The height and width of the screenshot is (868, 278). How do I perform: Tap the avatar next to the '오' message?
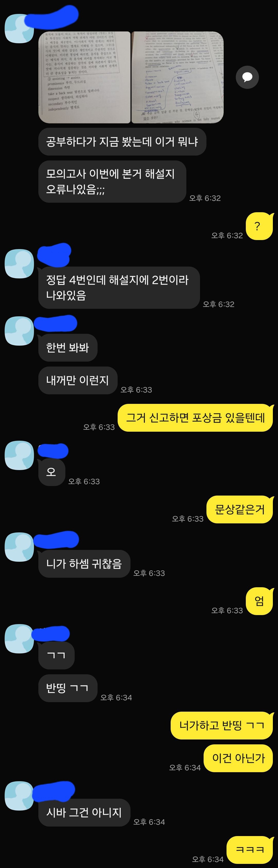pos(19,455)
